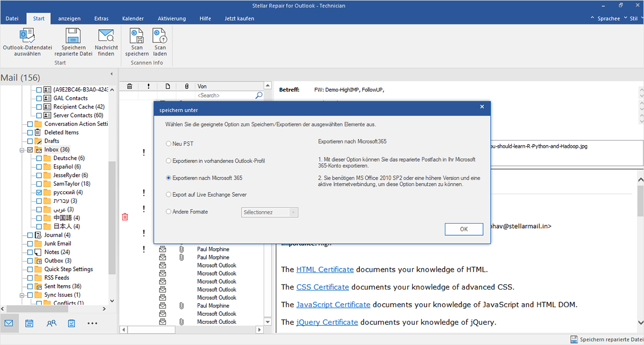Check the SamTaylor folder checkbox
The width and height of the screenshot is (644, 345).
(39, 184)
